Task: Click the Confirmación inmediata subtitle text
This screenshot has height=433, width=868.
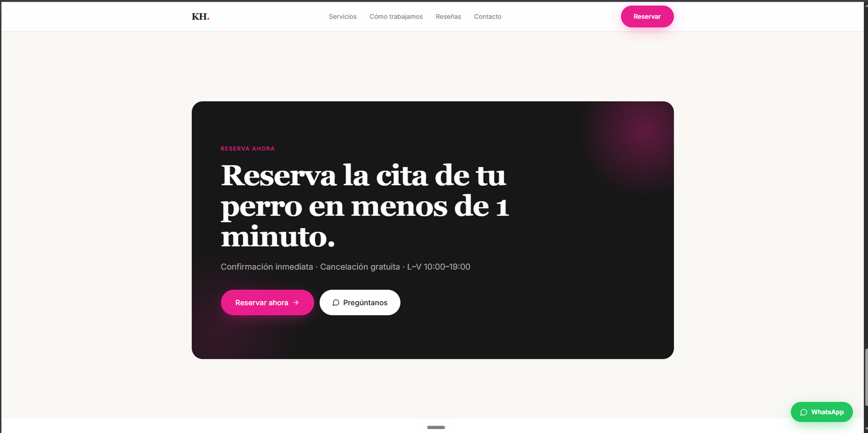Action: [346, 267]
